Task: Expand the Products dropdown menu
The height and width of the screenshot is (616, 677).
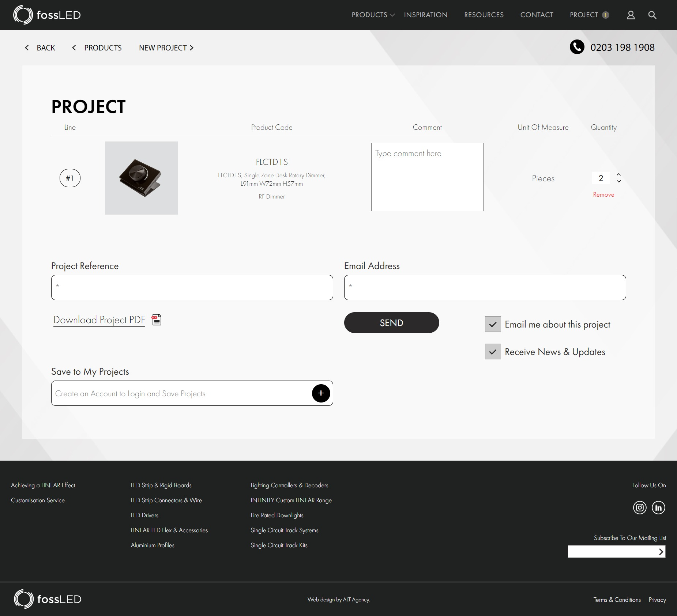Action: tap(373, 15)
